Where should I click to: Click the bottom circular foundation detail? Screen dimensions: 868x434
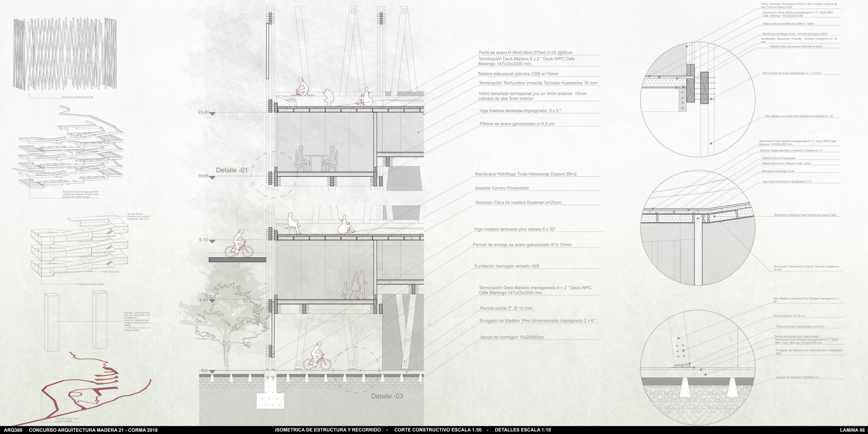point(697,367)
